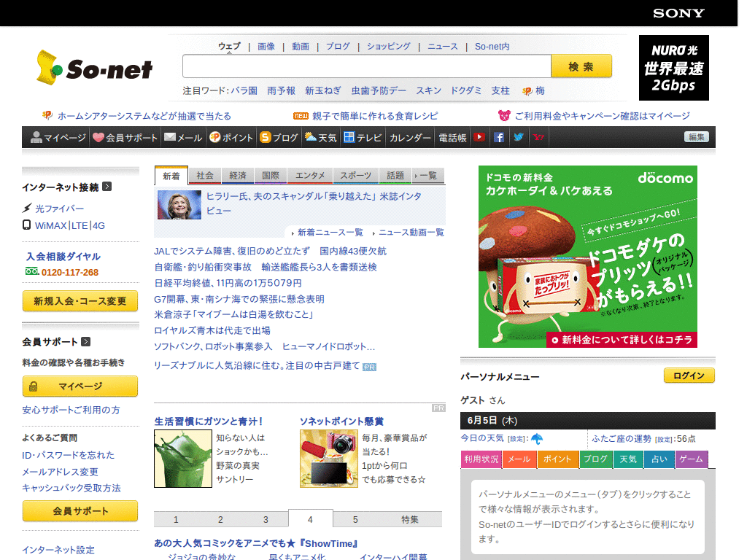Switch to the 話題 news tab

pos(395,175)
